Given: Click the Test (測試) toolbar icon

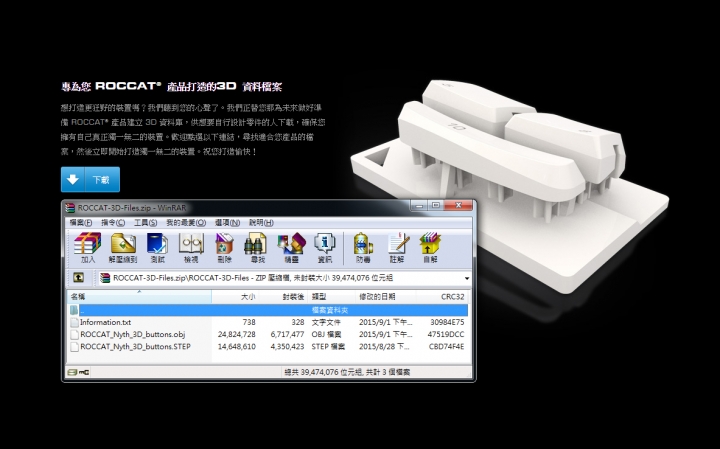Looking at the screenshot, I should (x=157, y=247).
